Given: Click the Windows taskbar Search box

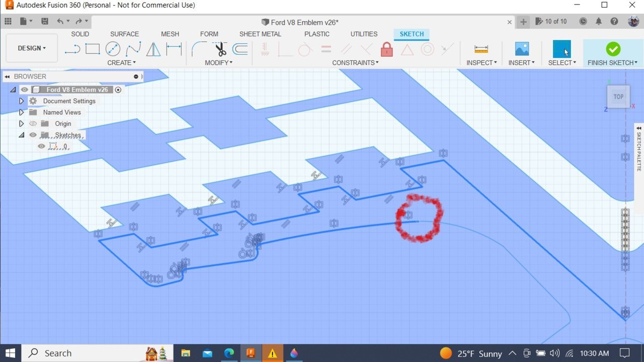Looking at the screenshot, I should point(97,353).
